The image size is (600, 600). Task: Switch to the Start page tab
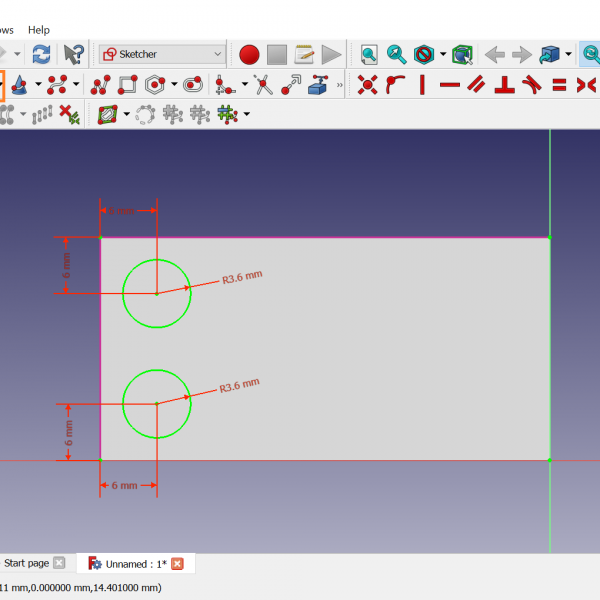[x=27, y=563]
